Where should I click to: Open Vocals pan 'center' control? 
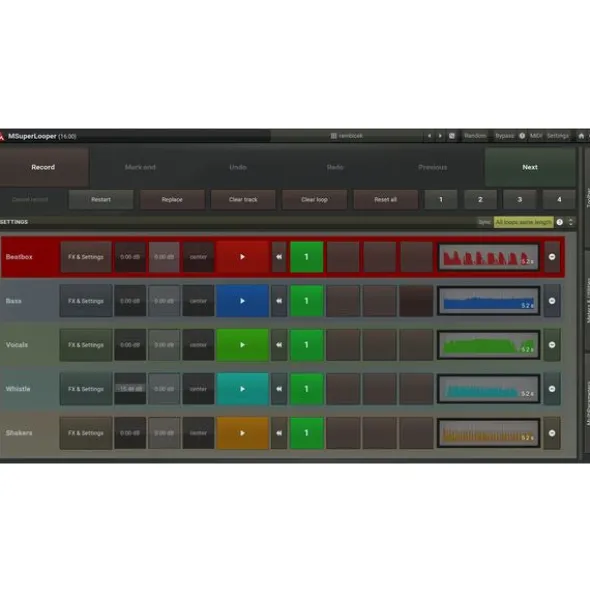coord(198,345)
